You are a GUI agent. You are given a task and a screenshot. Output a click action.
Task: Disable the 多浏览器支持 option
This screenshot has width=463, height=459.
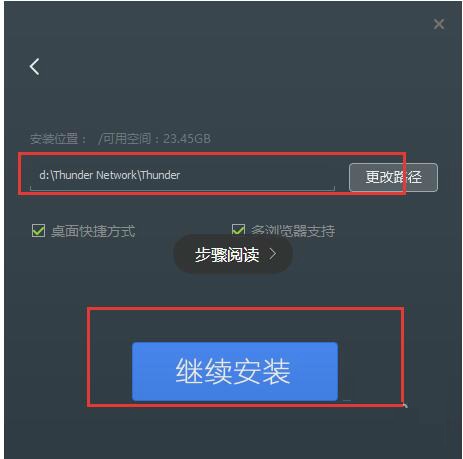click(x=238, y=229)
